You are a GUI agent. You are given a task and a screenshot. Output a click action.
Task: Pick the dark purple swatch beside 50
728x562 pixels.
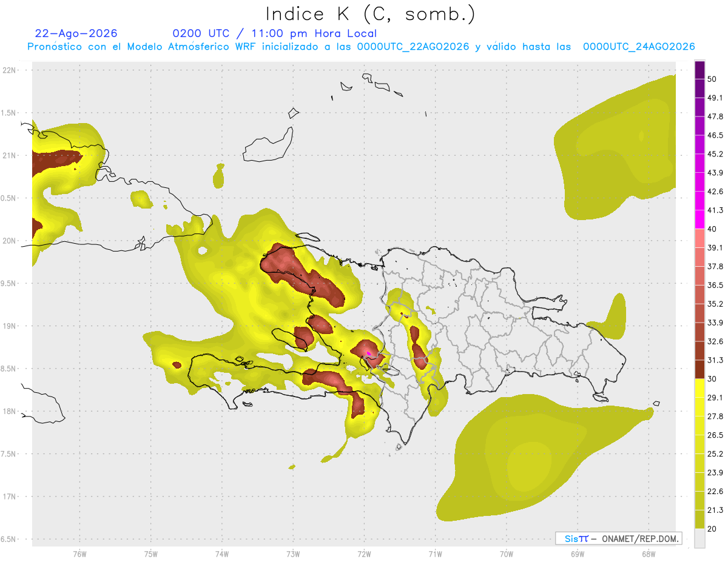[x=699, y=70]
